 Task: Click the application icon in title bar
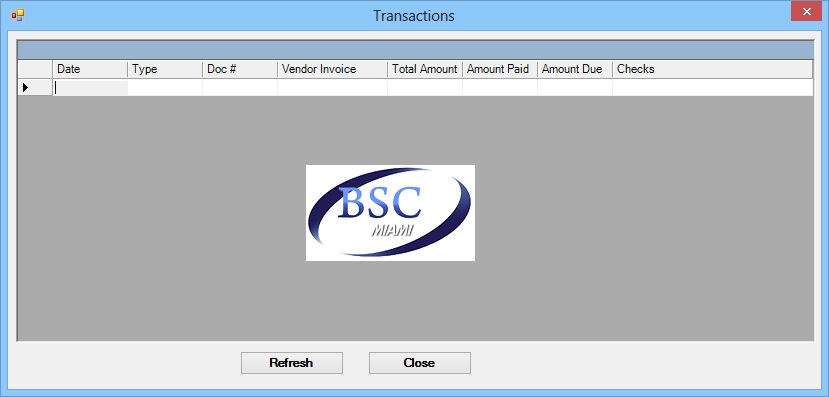click(17, 15)
